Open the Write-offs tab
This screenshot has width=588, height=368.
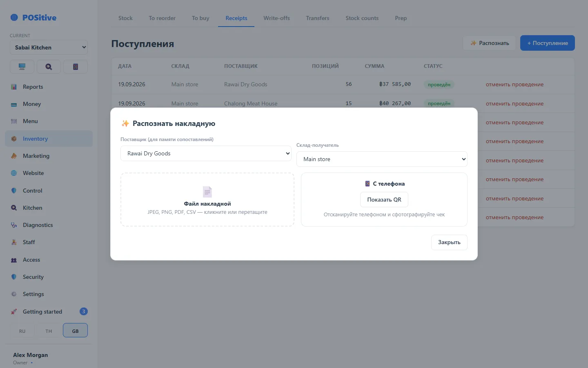[x=276, y=18]
